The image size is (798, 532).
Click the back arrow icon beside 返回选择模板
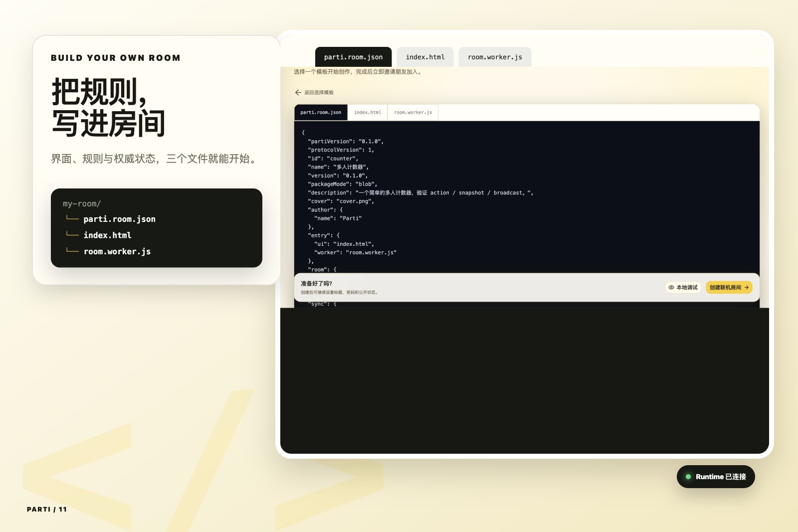(x=298, y=93)
